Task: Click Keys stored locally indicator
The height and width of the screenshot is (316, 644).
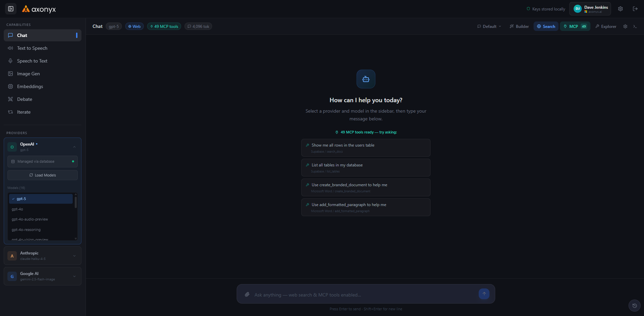Action: pos(546,9)
